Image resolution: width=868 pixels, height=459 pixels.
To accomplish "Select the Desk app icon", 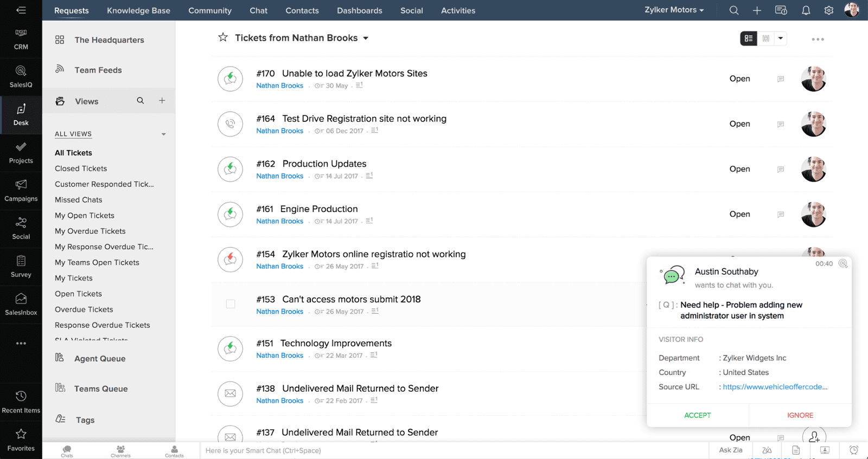I will pos(21,115).
